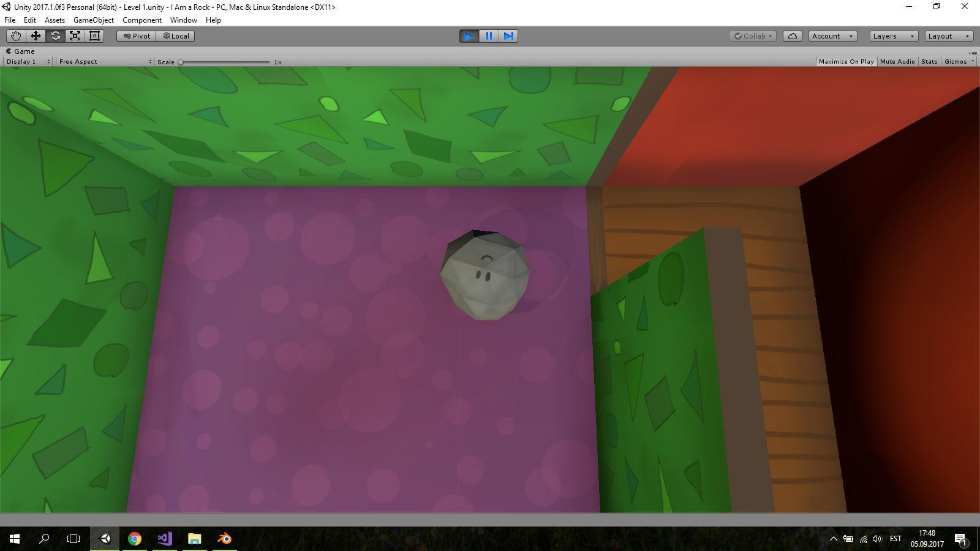Open the Help menu

click(x=213, y=20)
